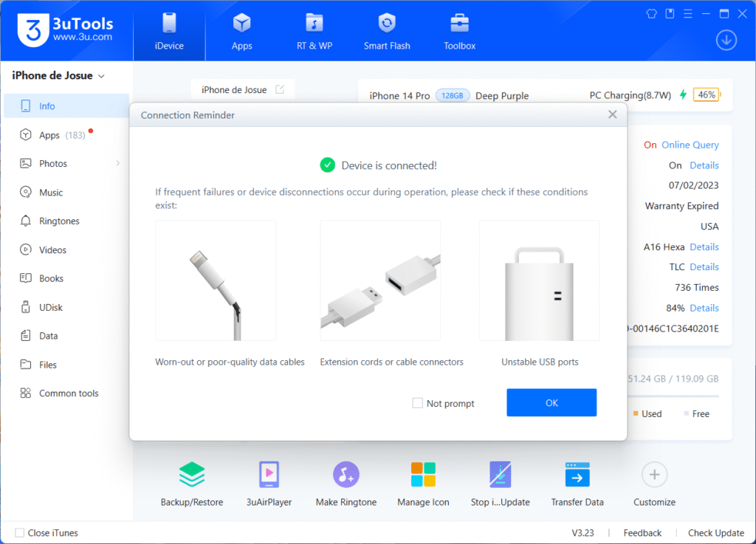Image resolution: width=756 pixels, height=544 pixels.
Task: Confirm the dialog with OK
Action: tap(551, 402)
